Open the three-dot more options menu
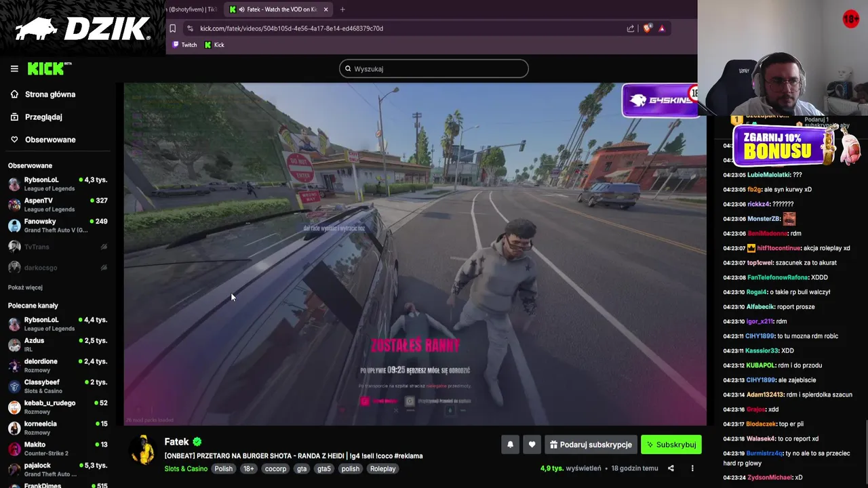868x488 pixels. point(692,468)
